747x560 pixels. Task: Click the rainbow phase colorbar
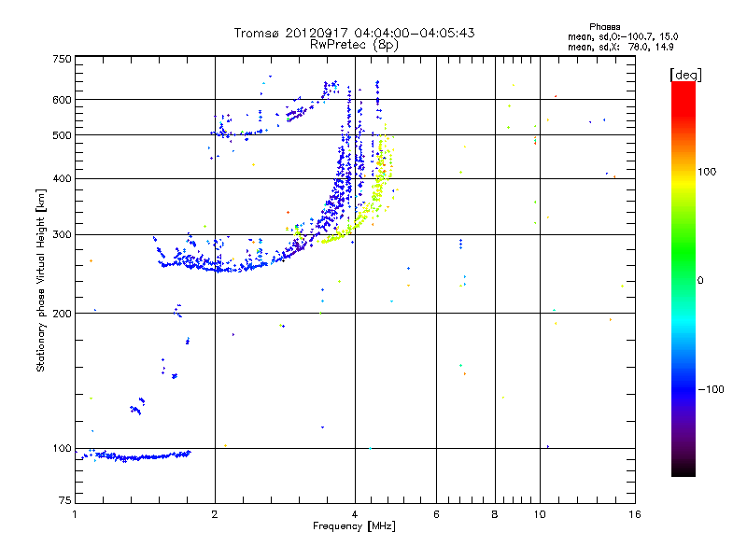684,278
